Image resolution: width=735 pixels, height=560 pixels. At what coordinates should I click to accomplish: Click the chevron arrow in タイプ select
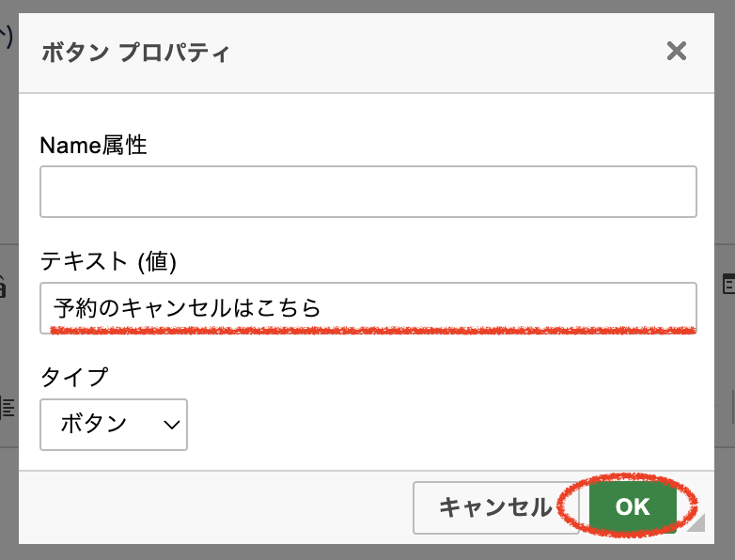(171, 425)
